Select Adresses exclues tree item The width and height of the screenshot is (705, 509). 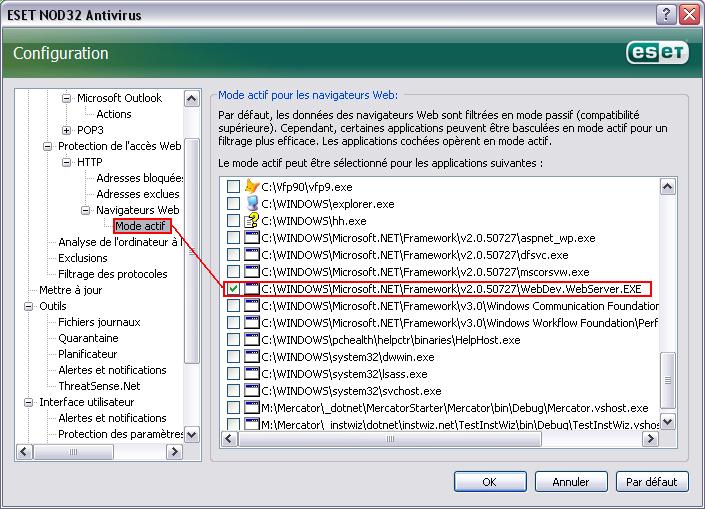point(138,194)
